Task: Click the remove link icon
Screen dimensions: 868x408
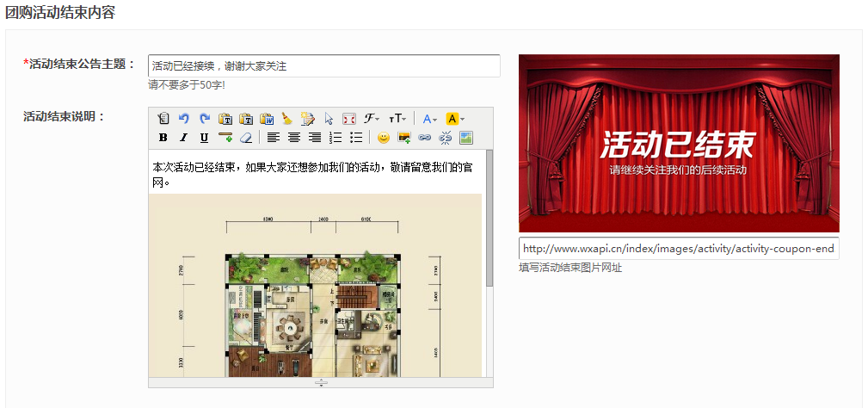Action: coord(446,138)
